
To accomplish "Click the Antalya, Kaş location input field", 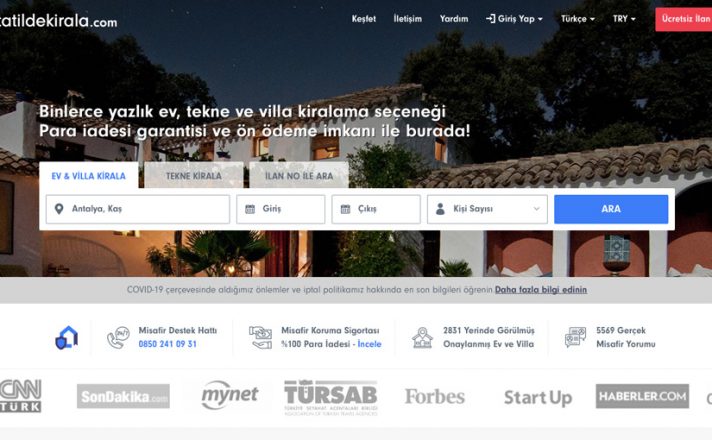I will coord(138,209).
